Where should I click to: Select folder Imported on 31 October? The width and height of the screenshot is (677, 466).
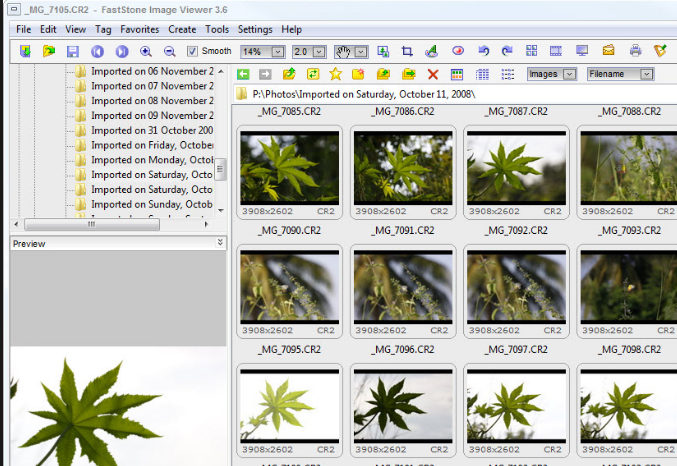coord(145,130)
